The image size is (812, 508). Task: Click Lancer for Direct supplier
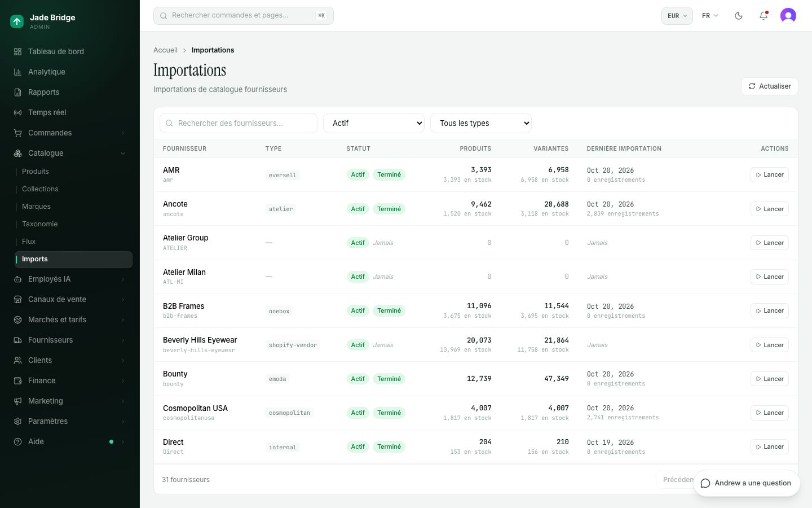[769, 446]
